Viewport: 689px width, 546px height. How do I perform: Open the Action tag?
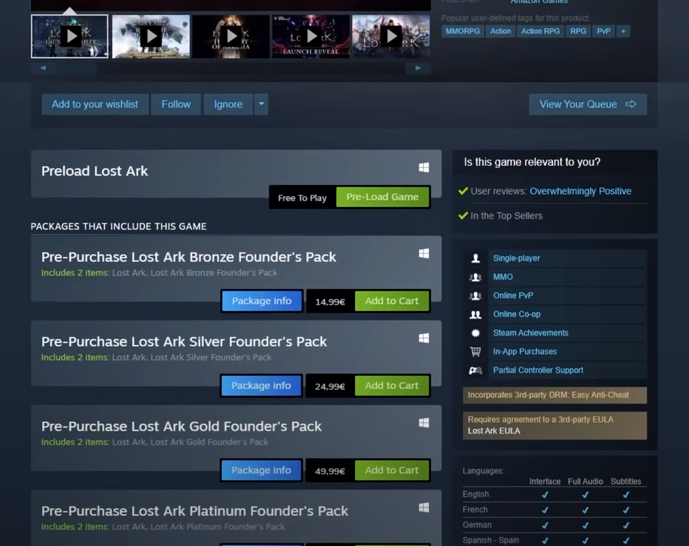pyautogui.click(x=500, y=31)
